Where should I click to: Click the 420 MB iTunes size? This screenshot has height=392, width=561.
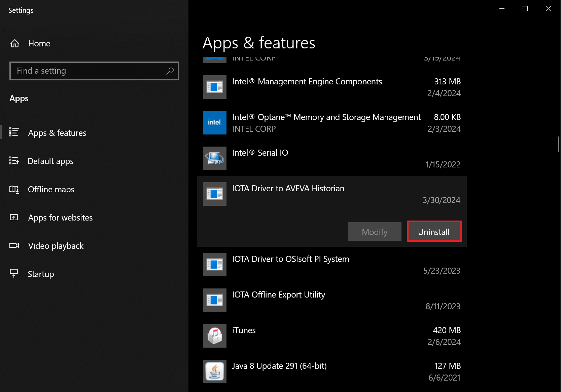point(447,330)
